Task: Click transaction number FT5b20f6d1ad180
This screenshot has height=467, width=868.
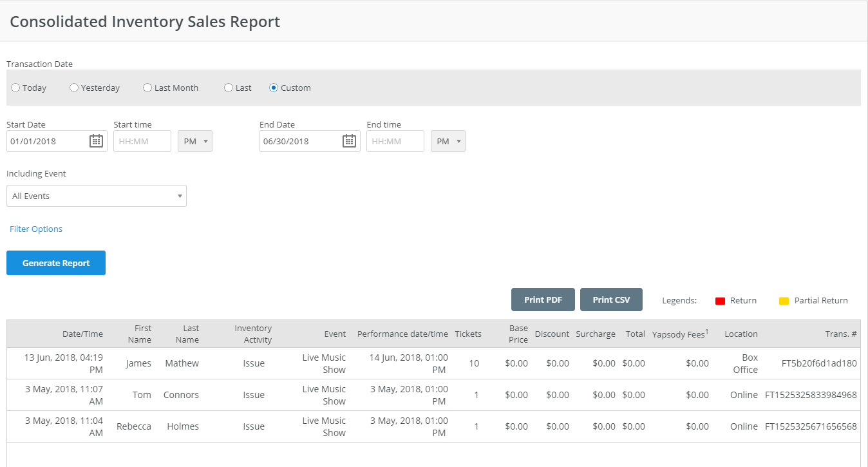Action: [x=819, y=363]
